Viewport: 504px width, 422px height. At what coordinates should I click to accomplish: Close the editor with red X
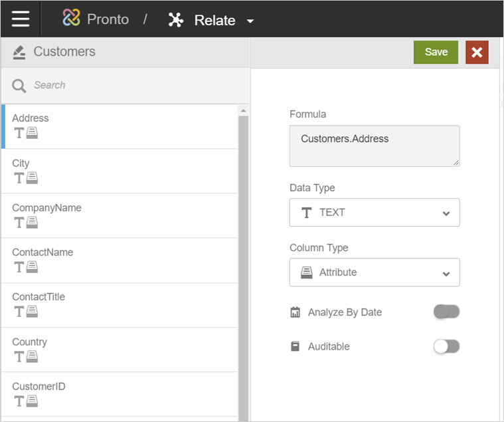(x=477, y=53)
